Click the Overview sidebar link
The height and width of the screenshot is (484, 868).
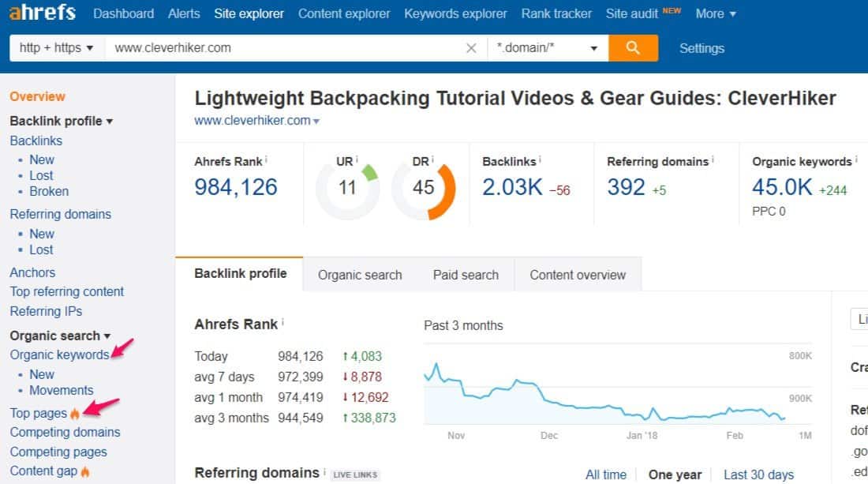pos(37,96)
